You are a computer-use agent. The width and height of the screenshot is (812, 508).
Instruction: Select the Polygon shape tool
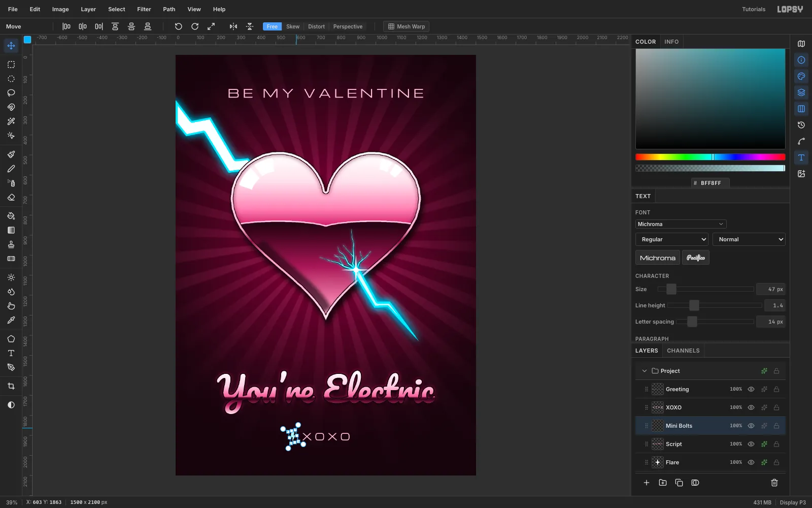click(x=11, y=339)
